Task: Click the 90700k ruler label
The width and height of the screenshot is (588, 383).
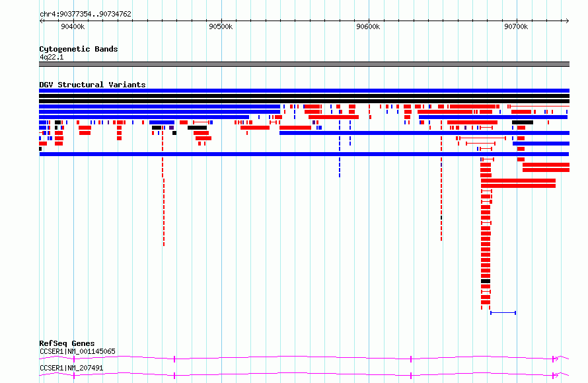Action: tap(516, 26)
